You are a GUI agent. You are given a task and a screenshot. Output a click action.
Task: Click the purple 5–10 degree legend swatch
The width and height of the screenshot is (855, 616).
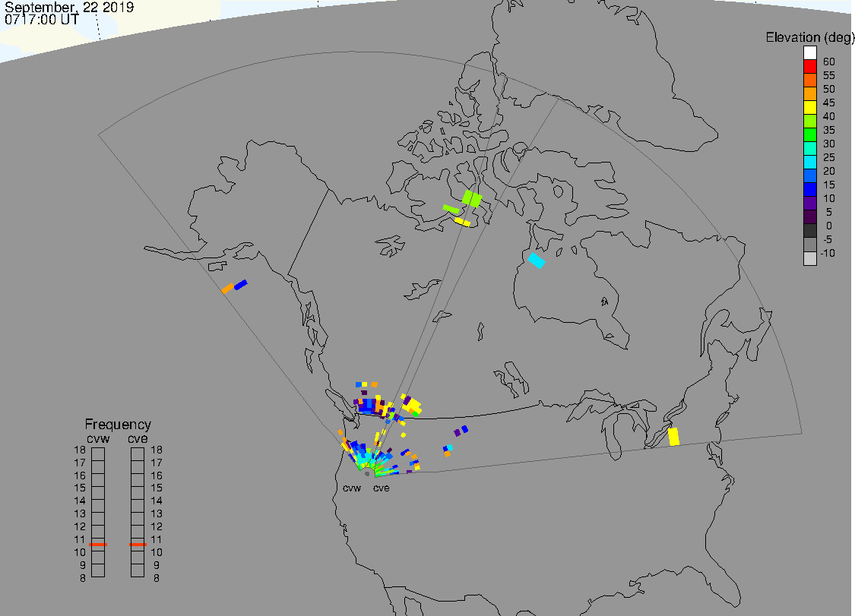click(809, 203)
